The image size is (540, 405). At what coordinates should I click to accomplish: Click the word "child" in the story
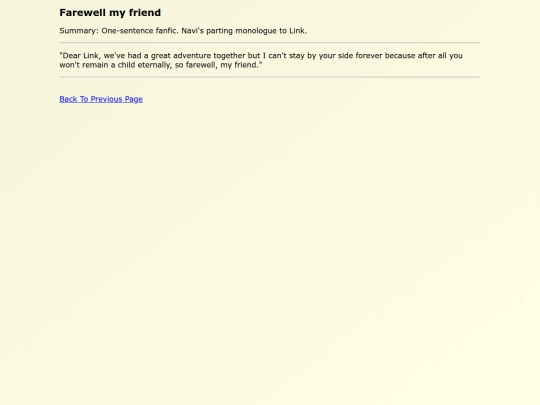tap(126, 65)
